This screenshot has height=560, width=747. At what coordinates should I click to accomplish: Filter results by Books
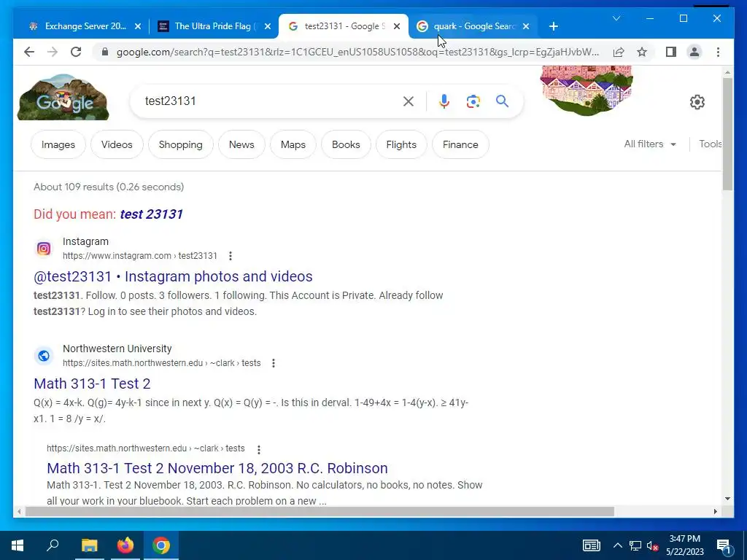point(346,144)
